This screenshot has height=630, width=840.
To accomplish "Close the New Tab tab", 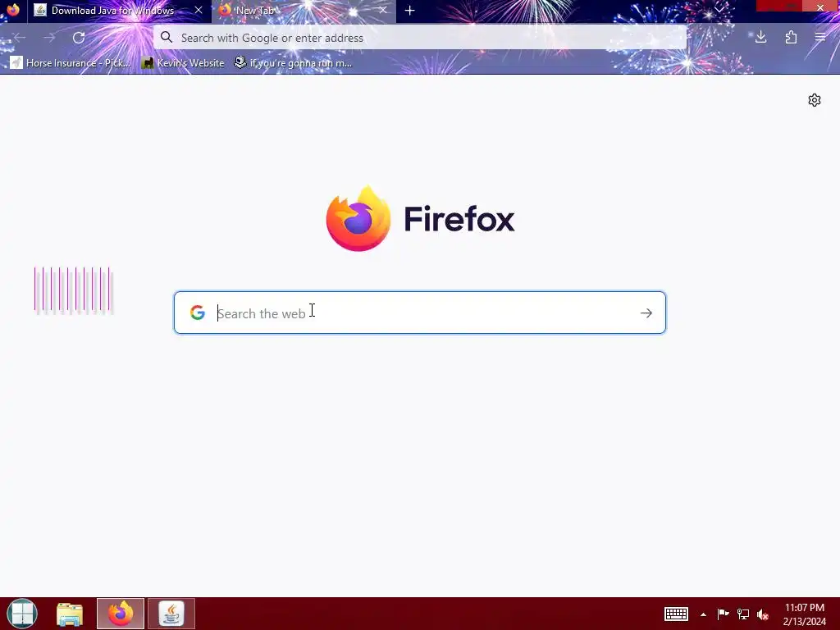I will (x=382, y=10).
